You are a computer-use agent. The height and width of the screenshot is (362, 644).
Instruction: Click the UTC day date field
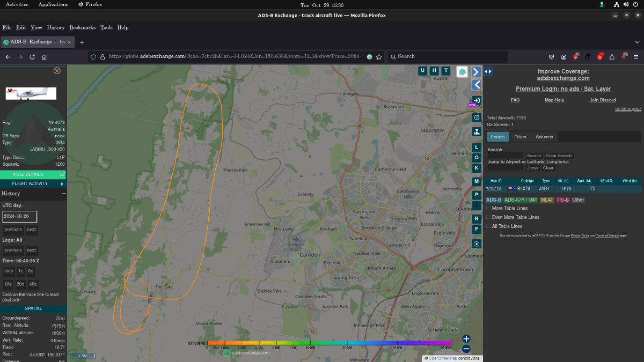click(x=19, y=217)
